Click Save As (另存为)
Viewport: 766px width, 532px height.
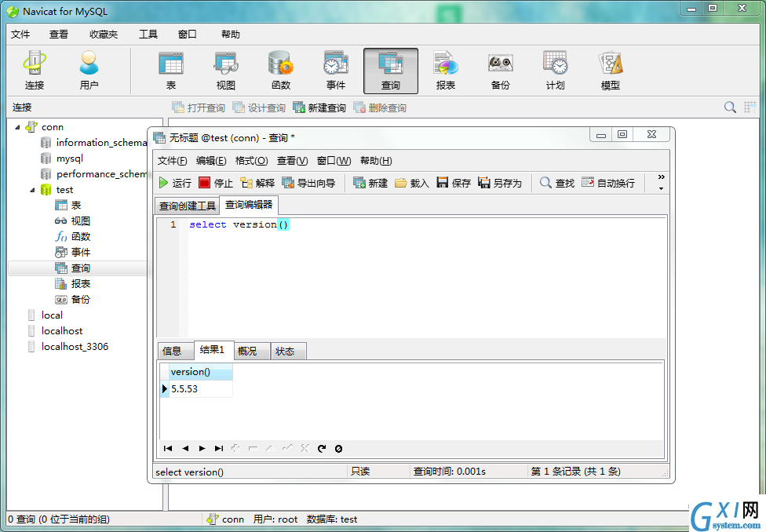pyautogui.click(x=500, y=183)
